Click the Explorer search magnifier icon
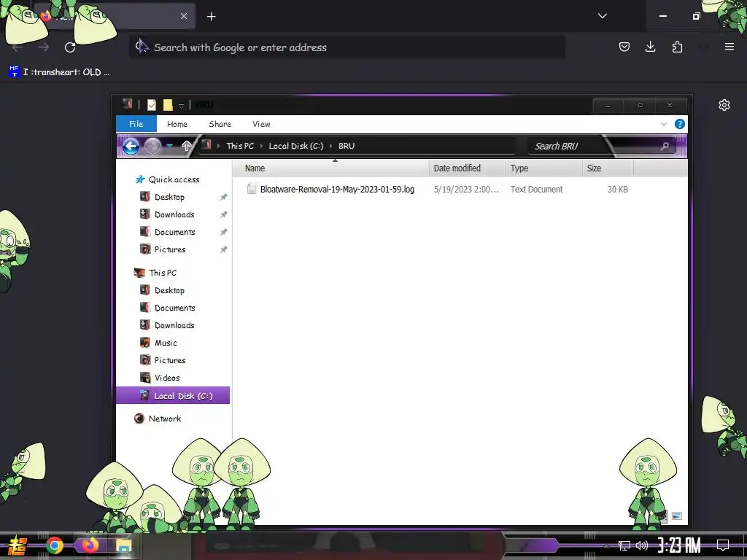747x560 pixels. click(x=665, y=146)
